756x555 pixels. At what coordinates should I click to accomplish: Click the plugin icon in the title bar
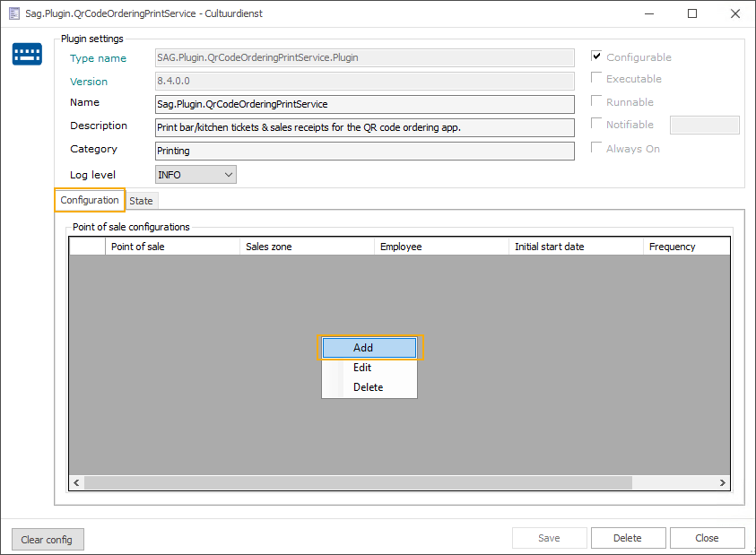tap(13, 13)
